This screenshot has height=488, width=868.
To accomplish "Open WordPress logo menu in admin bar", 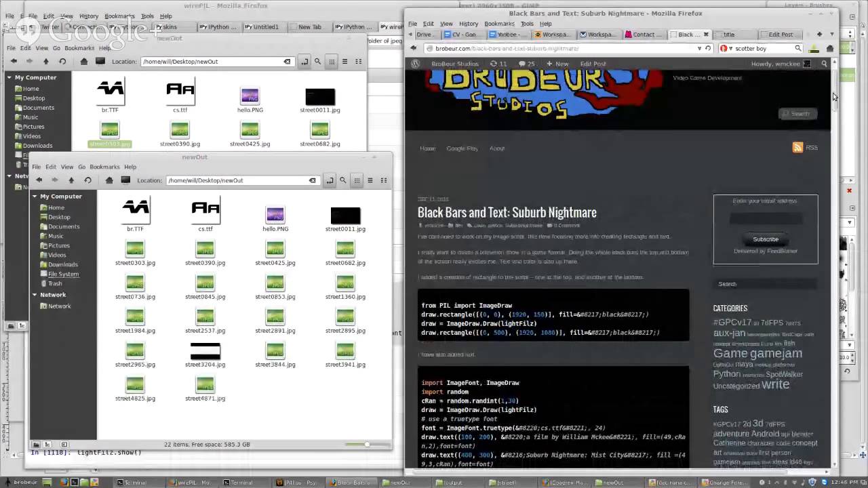I will 416,64.
